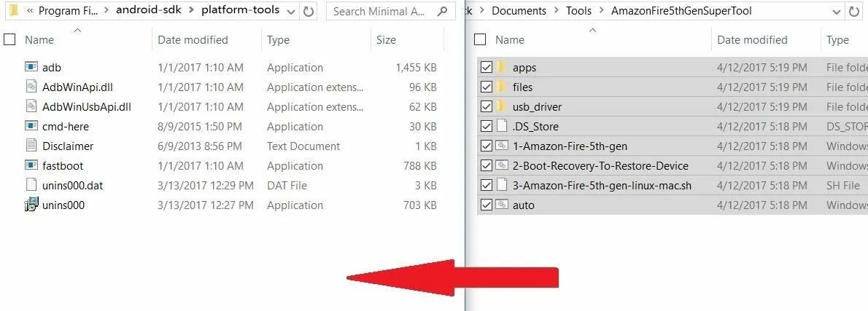This screenshot has width=868, height=311.
Task: Select the unins000 installer icon
Action: (31, 205)
